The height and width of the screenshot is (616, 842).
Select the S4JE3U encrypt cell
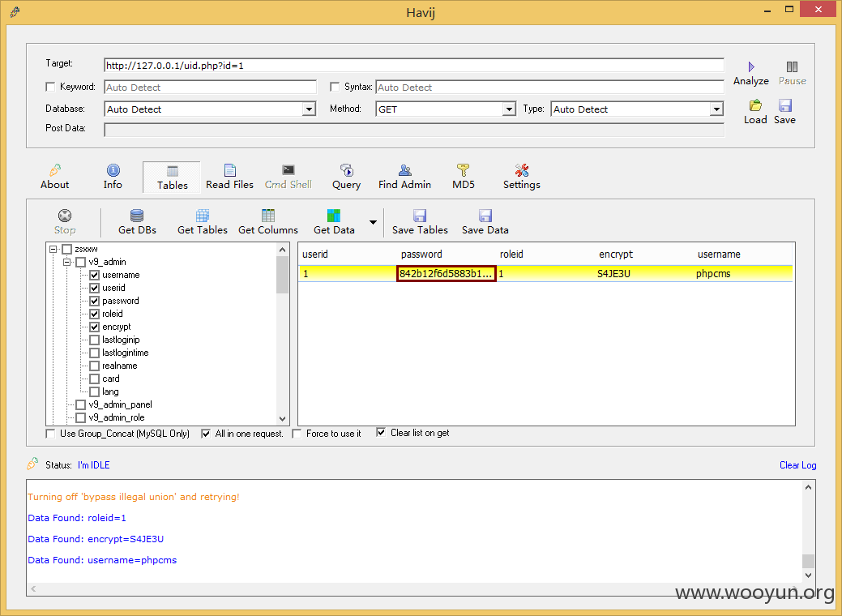click(613, 273)
